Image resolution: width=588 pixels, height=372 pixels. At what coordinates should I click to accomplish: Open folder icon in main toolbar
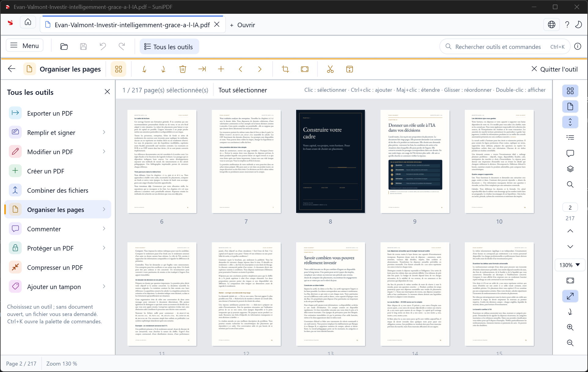(64, 46)
